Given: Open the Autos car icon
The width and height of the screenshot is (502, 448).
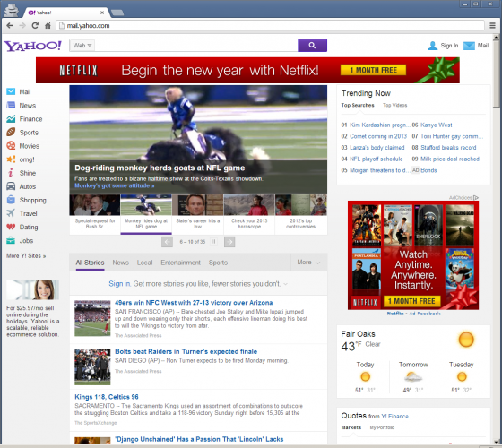Looking at the screenshot, I should (x=11, y=186).
